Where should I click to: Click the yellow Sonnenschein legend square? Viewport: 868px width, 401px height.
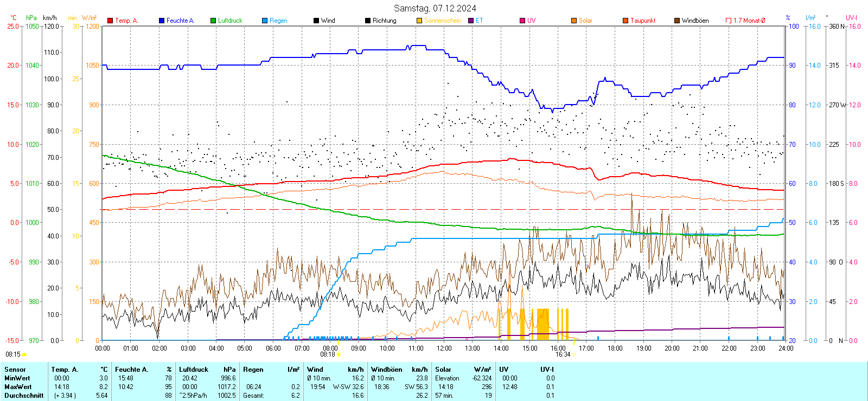[419, 21]
